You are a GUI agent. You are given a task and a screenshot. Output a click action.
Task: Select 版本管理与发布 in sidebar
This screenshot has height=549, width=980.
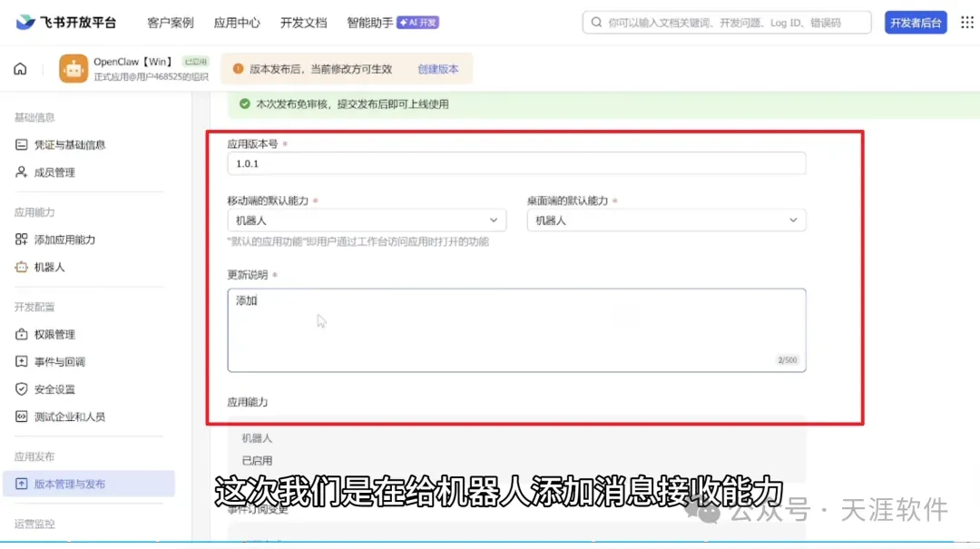[x=89, y=484]
